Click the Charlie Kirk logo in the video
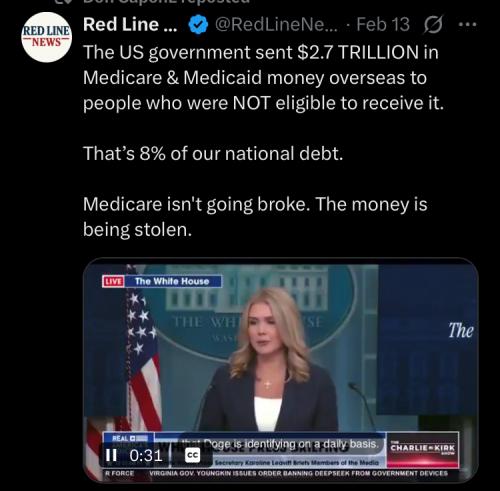 coord(423,449)
